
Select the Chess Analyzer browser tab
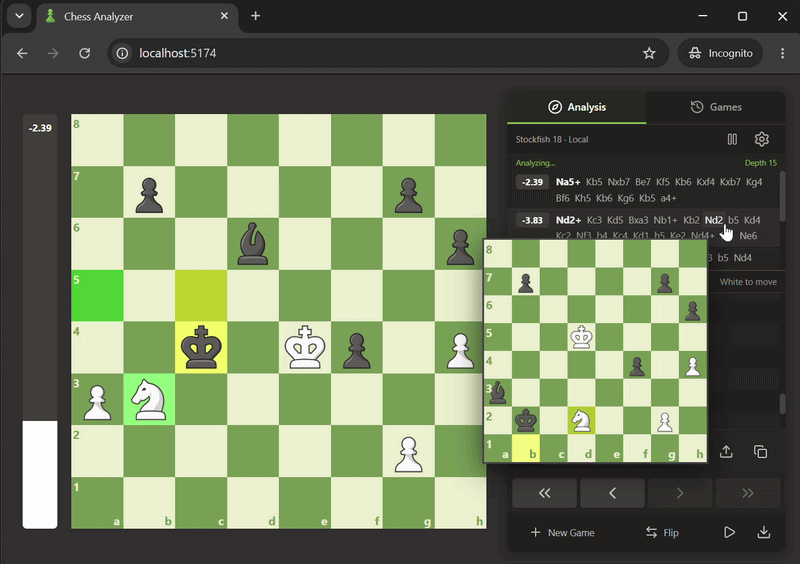coord(137,16)
